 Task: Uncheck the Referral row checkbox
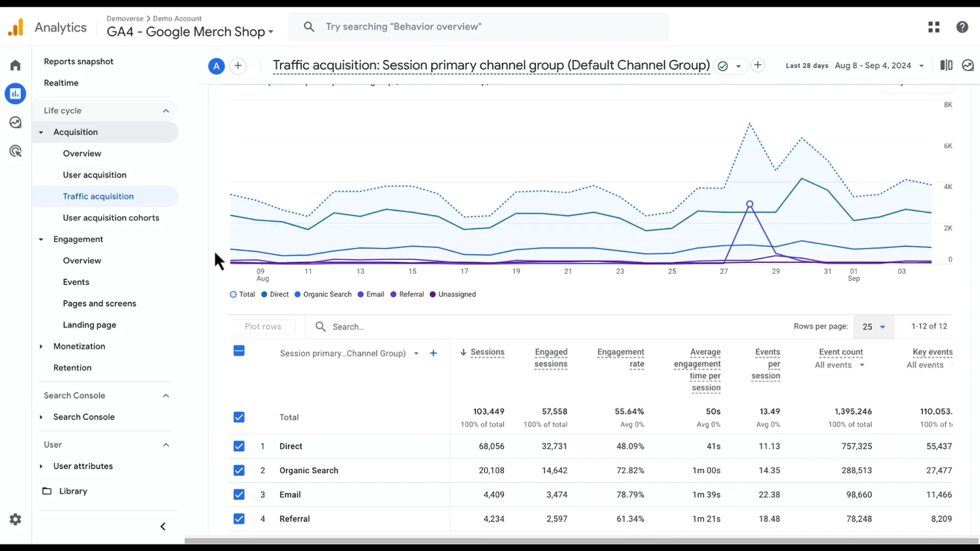click(x=239, y=518)
